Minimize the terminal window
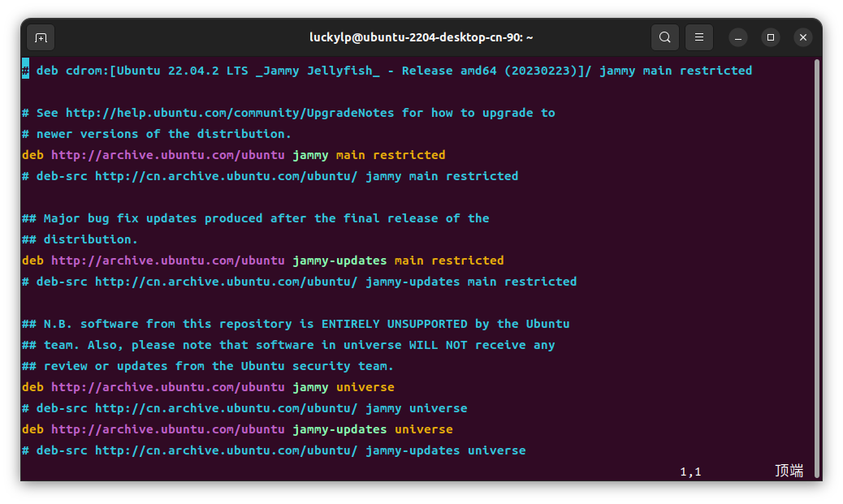843x504 pixels. tap(738, 37)
